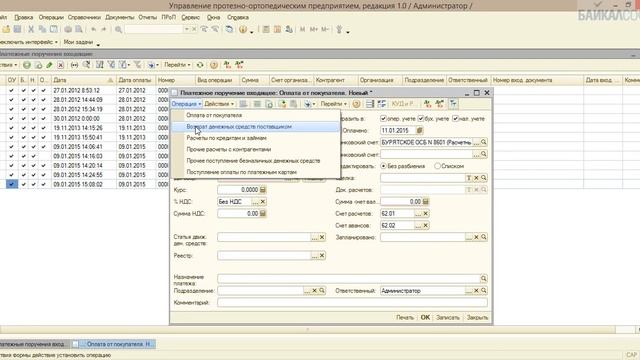Open the calculator for the Курс field
This screenshot has height=360, width=640.
click(263, 190)
